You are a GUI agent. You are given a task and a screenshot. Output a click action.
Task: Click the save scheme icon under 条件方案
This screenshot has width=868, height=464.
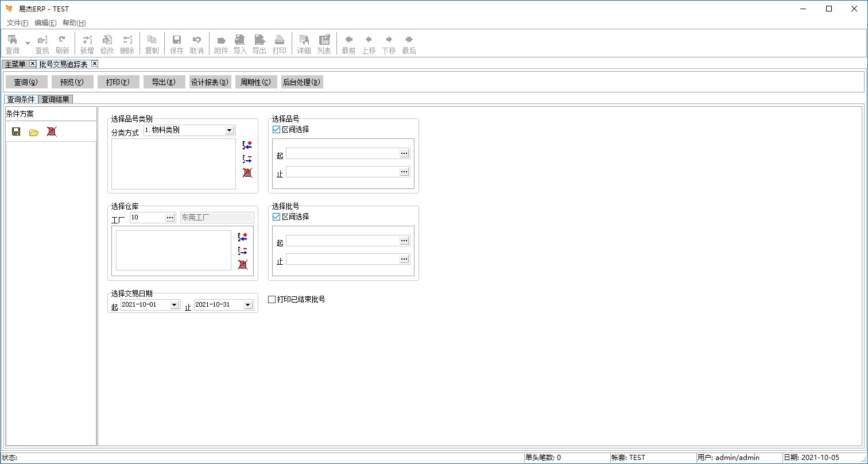click(x=16, y=132)
